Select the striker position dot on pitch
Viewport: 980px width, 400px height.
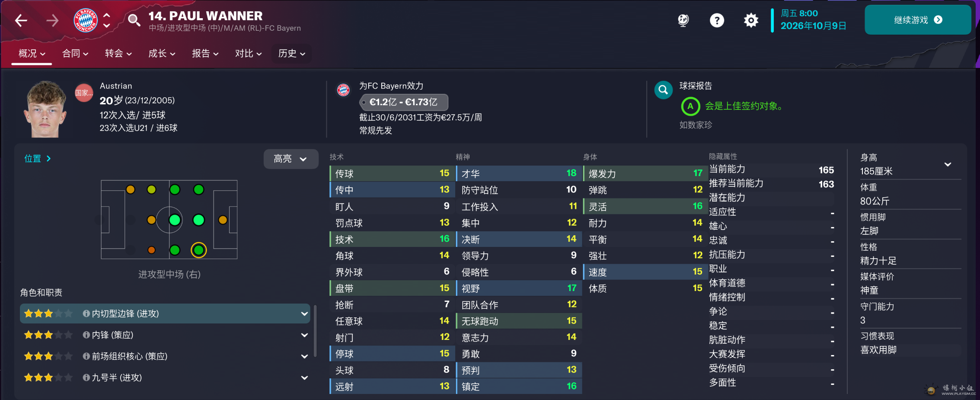point(223,220)
